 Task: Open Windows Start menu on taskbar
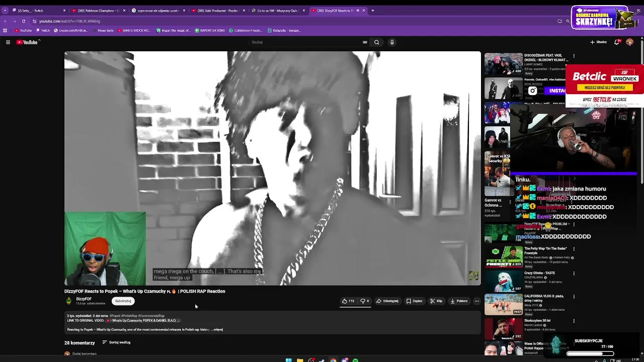click(x=288, y=360)
